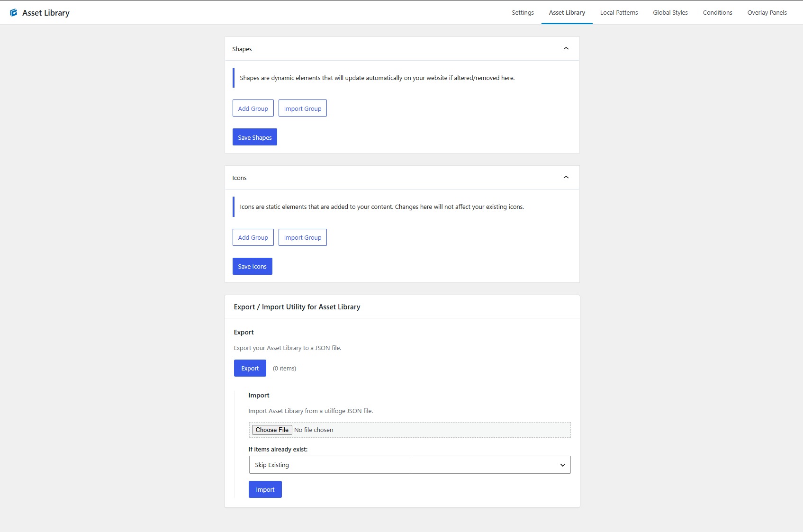This screenshot has height=532, width=803.
Task: Click the Shapes dynamic elements notice text
Action: click(377, 78)
